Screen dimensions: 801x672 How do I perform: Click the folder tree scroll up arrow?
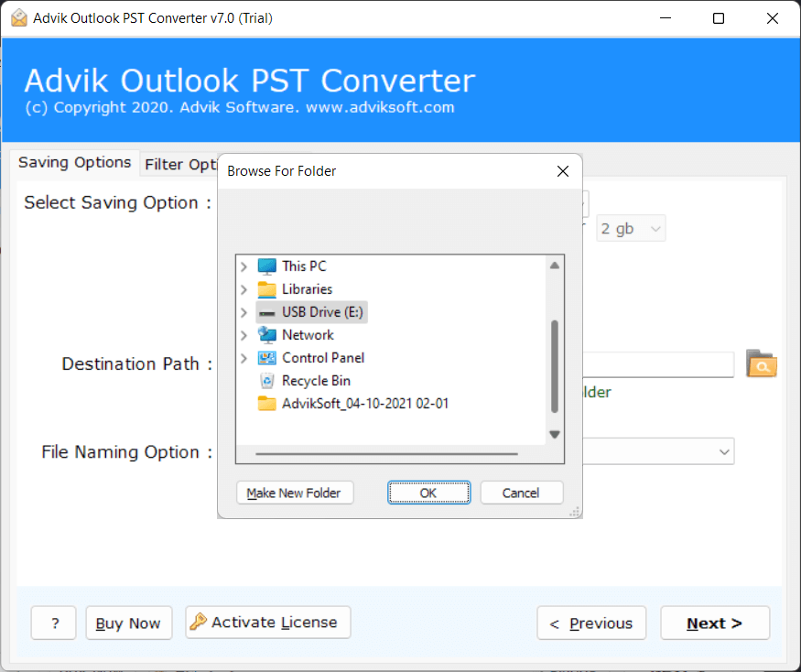554,266
